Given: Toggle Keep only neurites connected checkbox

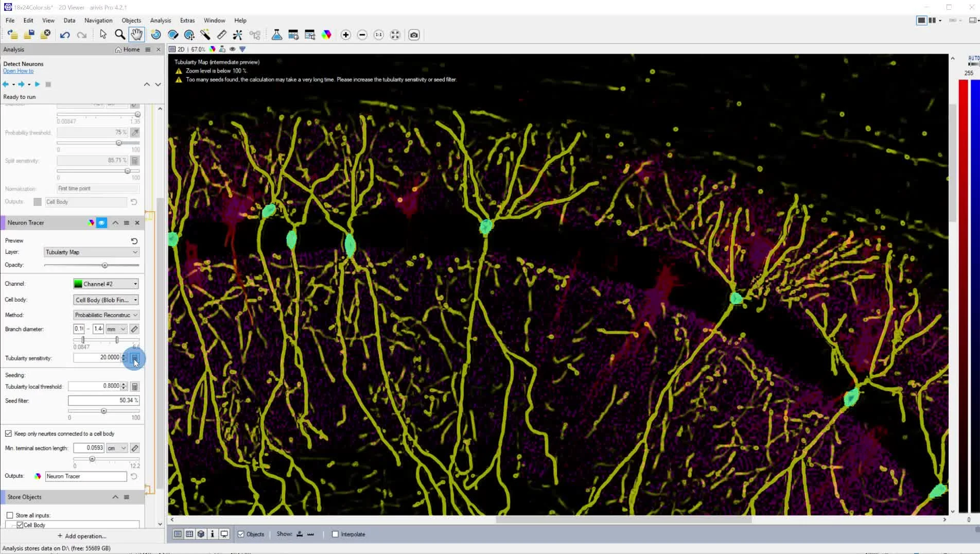Looking at the screenshot, I should tap(8, 434).
